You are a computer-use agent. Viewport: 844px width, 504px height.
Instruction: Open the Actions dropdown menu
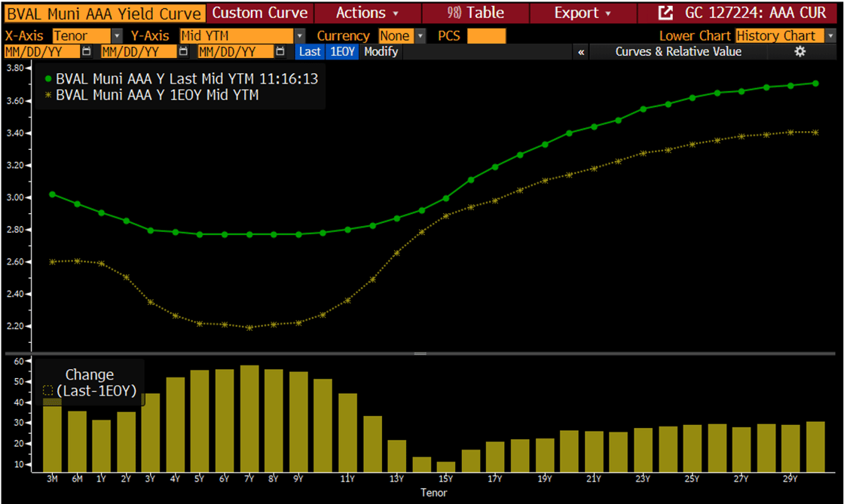(x=368, y=13)
